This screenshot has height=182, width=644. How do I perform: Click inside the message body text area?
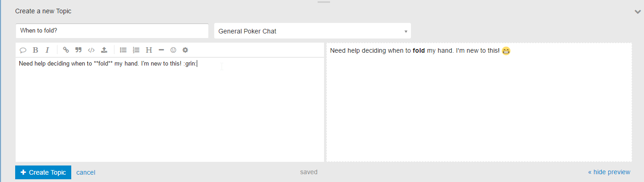coord(170,110)
